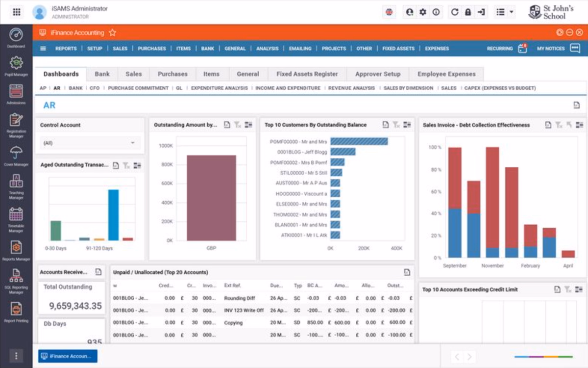Expand the Control Account dropdown
The image size is (588, 368).
point(90,143)
